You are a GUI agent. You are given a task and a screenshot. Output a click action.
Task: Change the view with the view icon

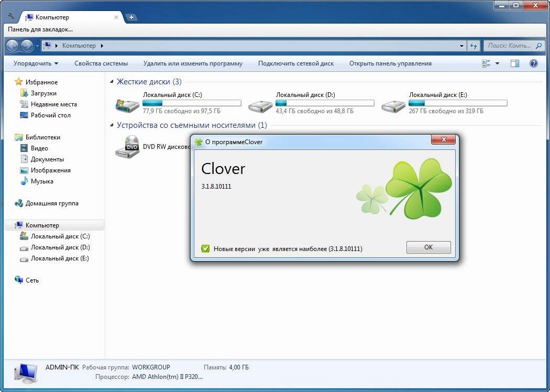point(486,63)
